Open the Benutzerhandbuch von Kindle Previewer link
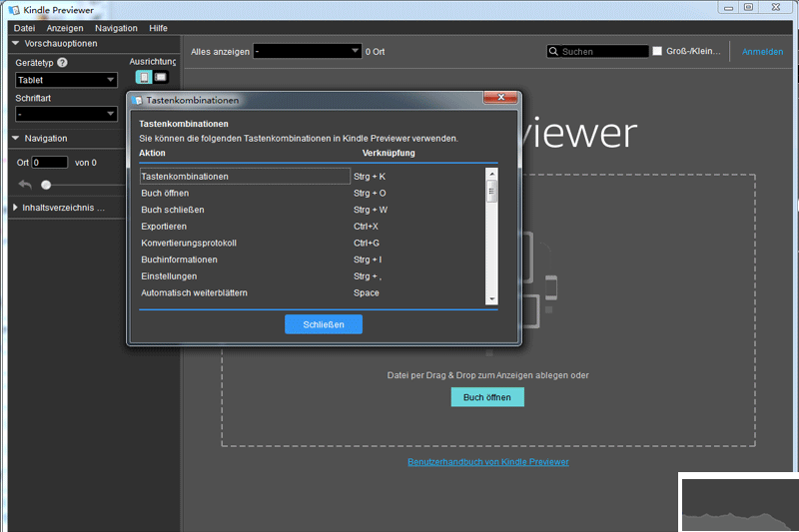 487,461
